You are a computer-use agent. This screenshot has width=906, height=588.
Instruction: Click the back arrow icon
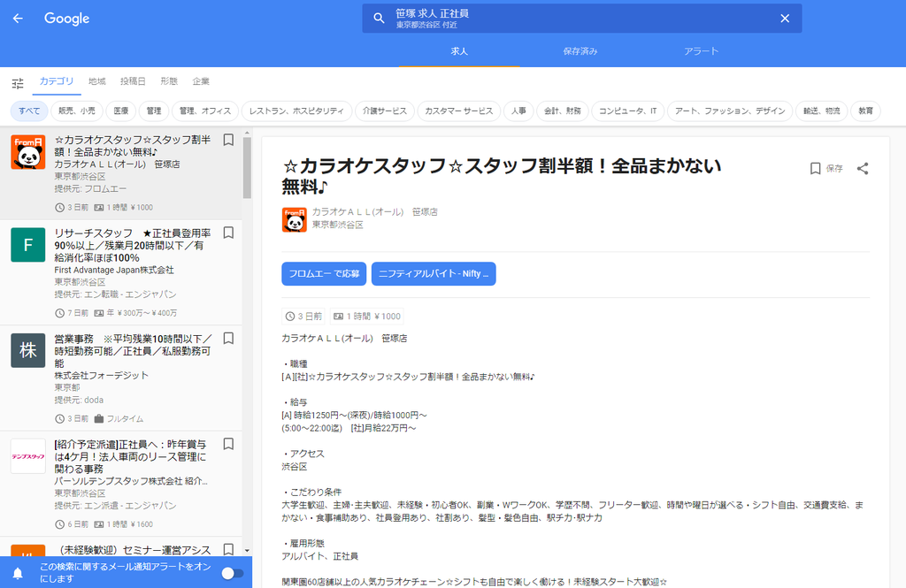point(18,18)
